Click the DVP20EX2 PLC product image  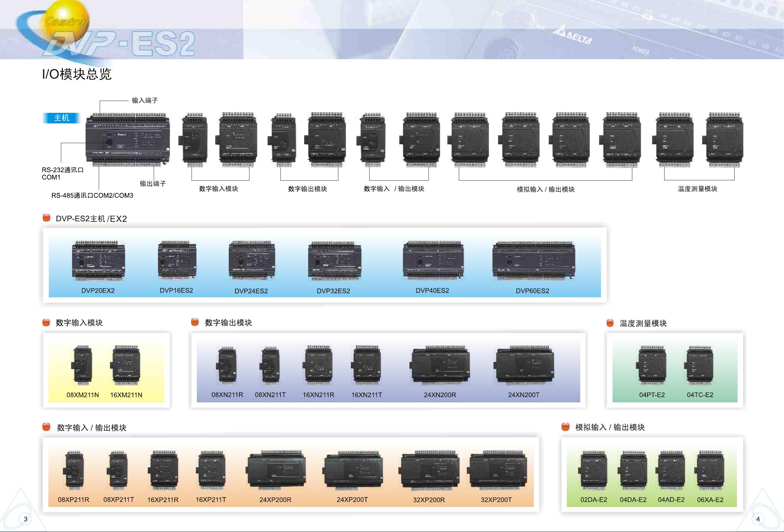pos(98,261)
